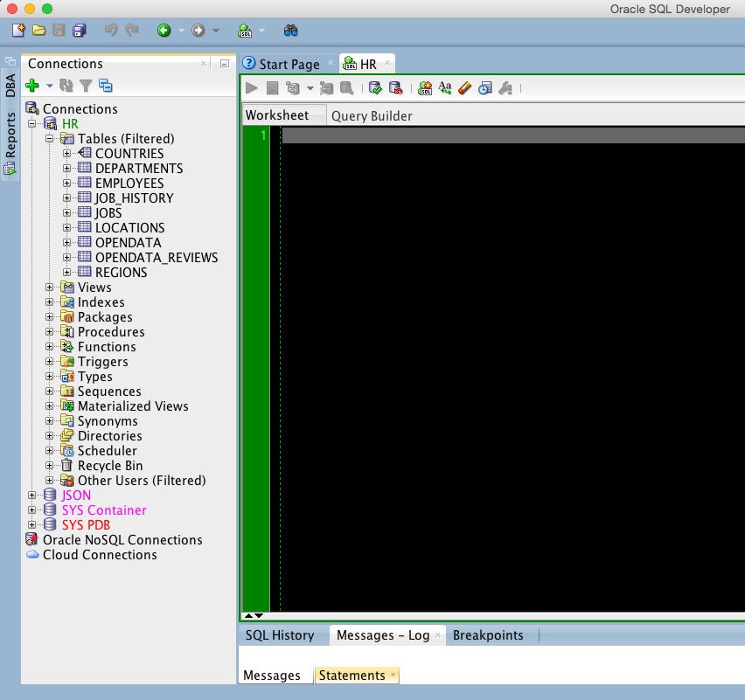Expand the Procedures folder
The image size is (745, 700).
click(x=50, y=332)
